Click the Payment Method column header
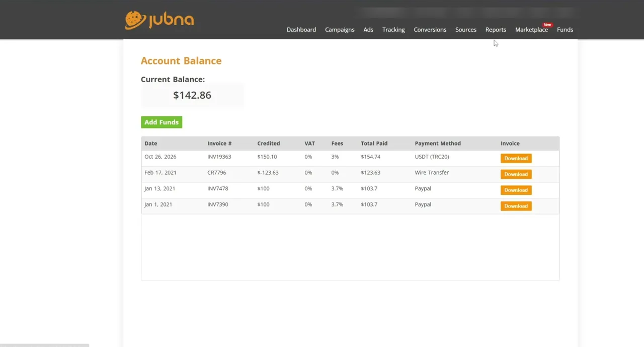 click(x=438, y=144)
